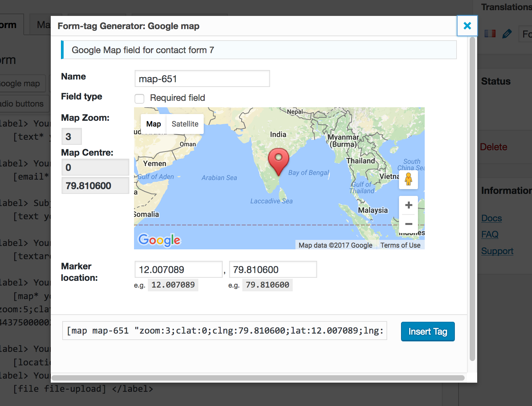This screenshot has width=532, height=406.
Task: Click the Google logo on the map
Action: (x=159, y=240)
